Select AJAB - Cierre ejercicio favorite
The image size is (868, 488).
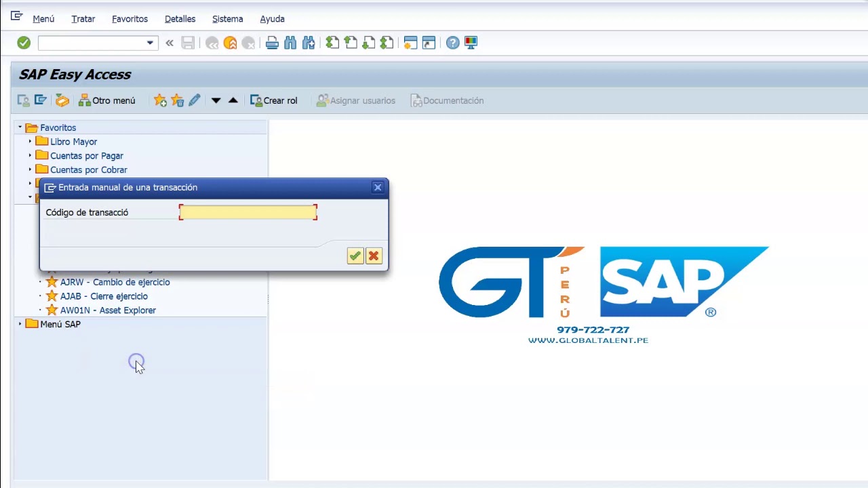(x=104, y=296)
